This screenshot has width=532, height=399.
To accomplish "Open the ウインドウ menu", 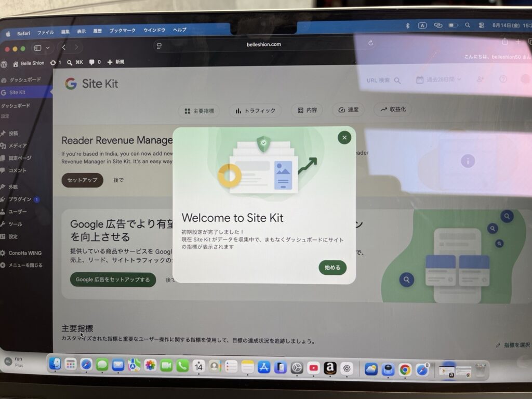I will click(154, 30).
